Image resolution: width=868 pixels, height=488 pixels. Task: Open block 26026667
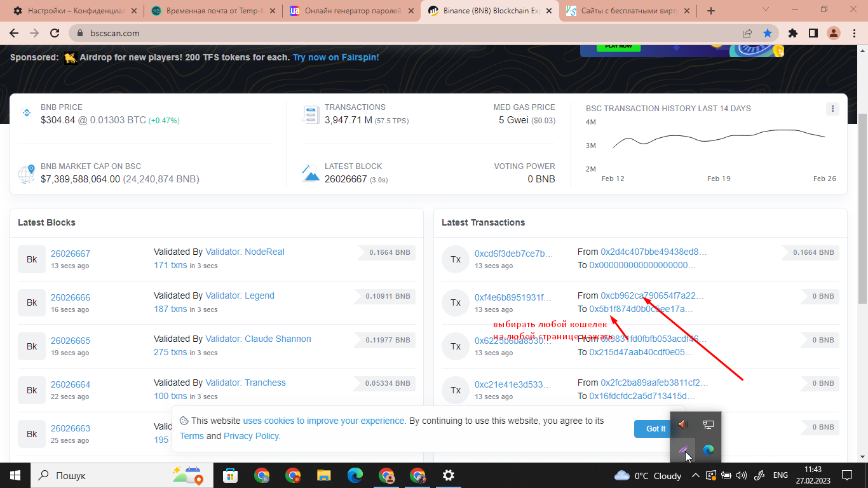71,253
